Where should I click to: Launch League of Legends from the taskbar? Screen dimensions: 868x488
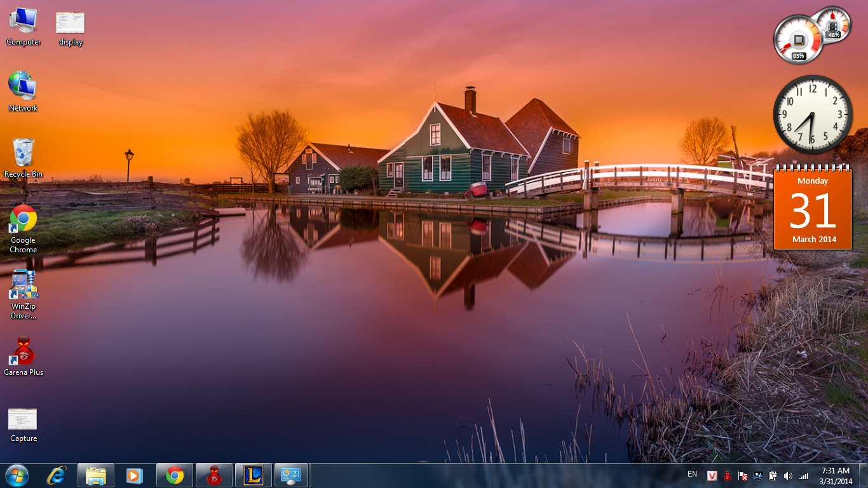pos(253,475)
